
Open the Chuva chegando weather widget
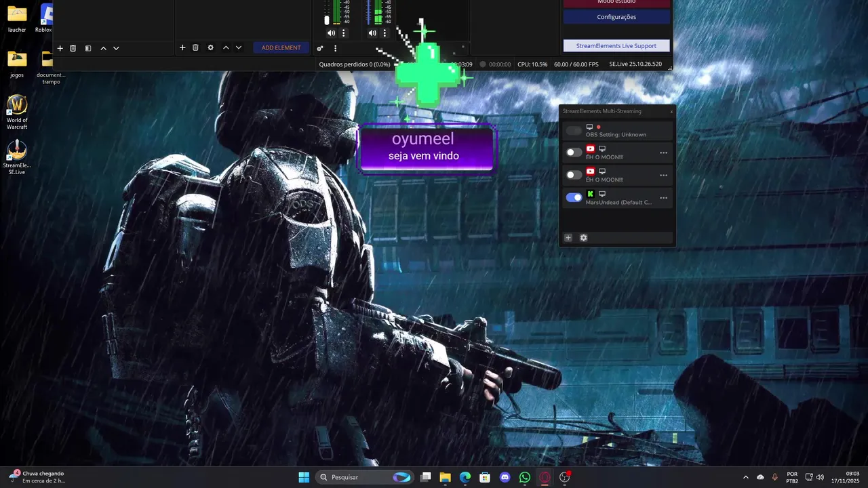(x=37, y=477)
